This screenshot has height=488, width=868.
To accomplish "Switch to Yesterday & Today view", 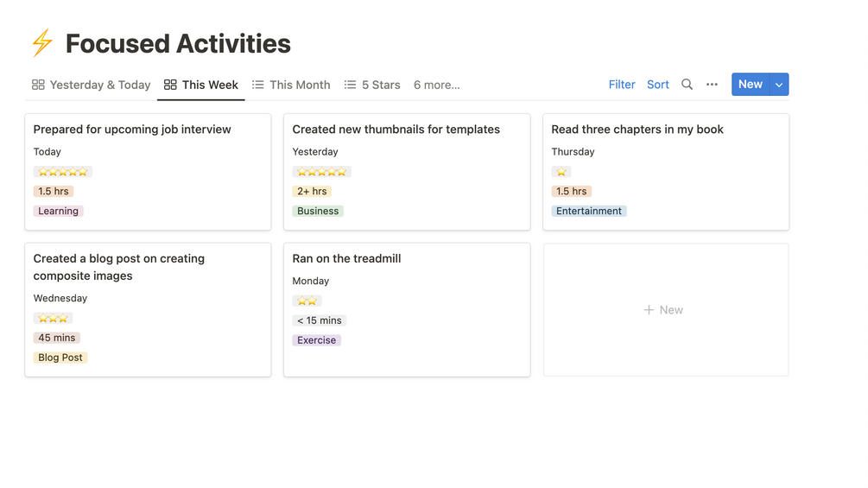I will click(x=91, y=85).
